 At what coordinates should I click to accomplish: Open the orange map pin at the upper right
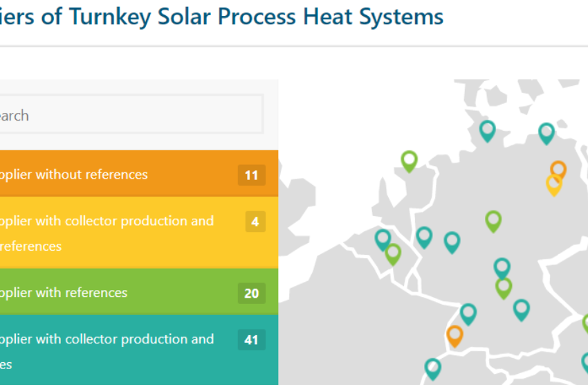click(558, 169)
